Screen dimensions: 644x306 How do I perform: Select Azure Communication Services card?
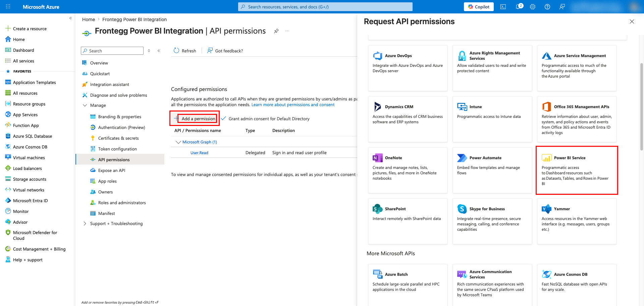[x=492, y=285]
